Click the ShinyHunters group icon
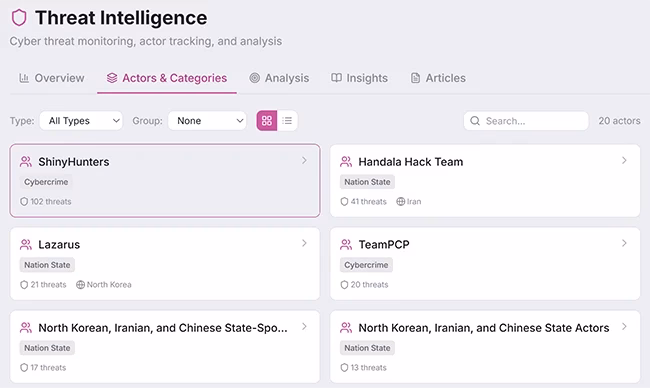Screen dimensions: 650x388 (x=26, y=162)
